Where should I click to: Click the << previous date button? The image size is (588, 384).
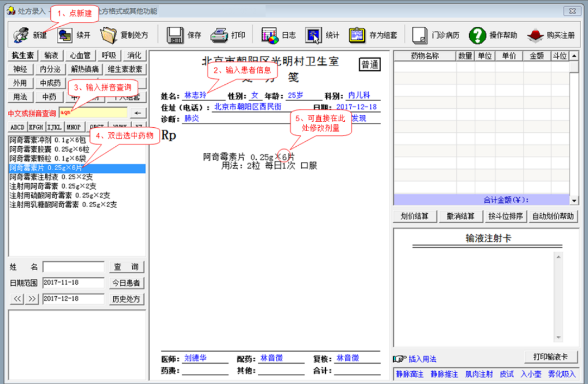pos(17,299)
